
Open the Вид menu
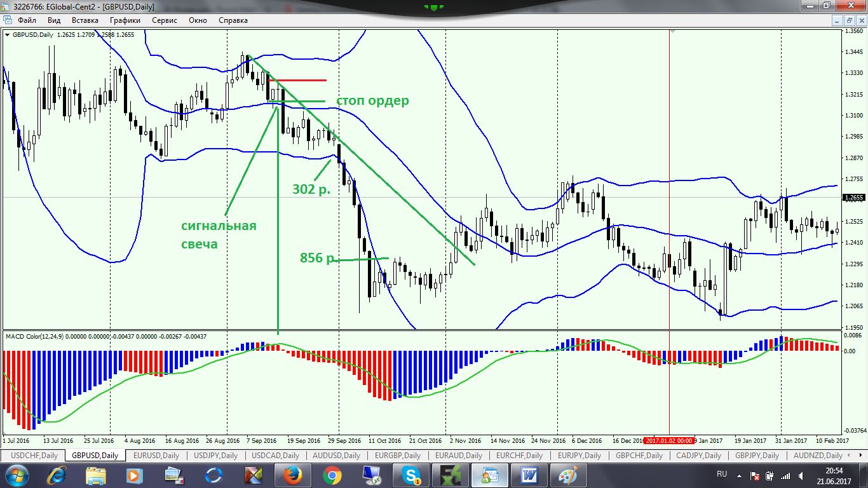click(54, 20)
